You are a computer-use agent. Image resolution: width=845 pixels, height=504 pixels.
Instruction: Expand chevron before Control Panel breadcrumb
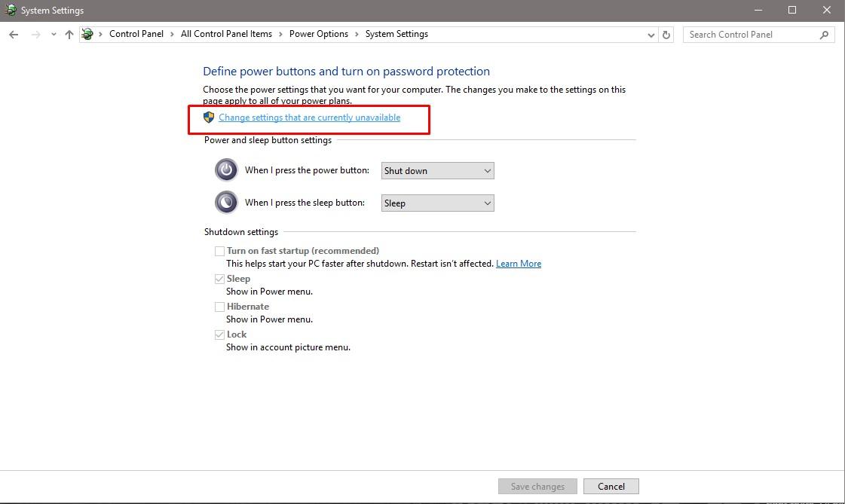(x=100, y=35)
